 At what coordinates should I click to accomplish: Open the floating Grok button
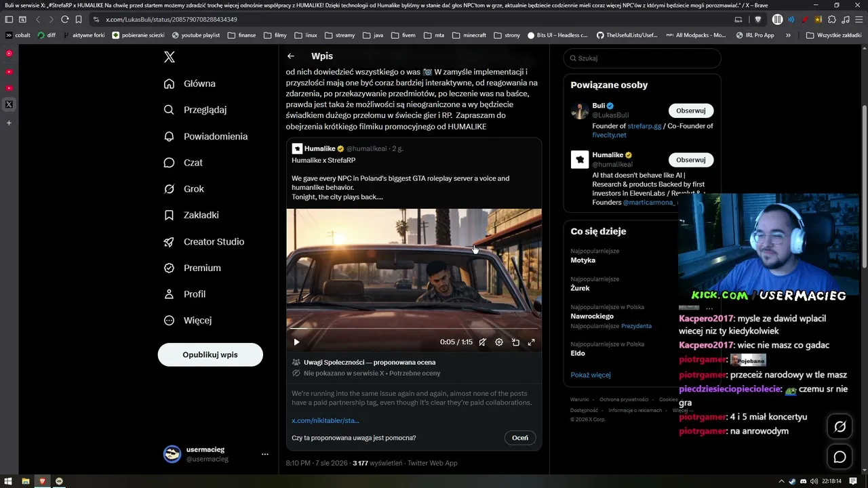(x=840, y=427)
